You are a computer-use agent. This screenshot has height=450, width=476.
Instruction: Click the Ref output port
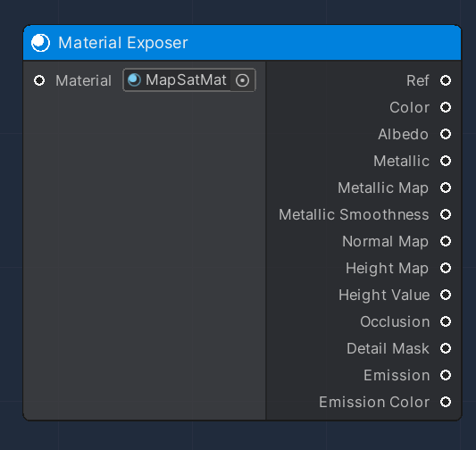[x=446, y=80]
